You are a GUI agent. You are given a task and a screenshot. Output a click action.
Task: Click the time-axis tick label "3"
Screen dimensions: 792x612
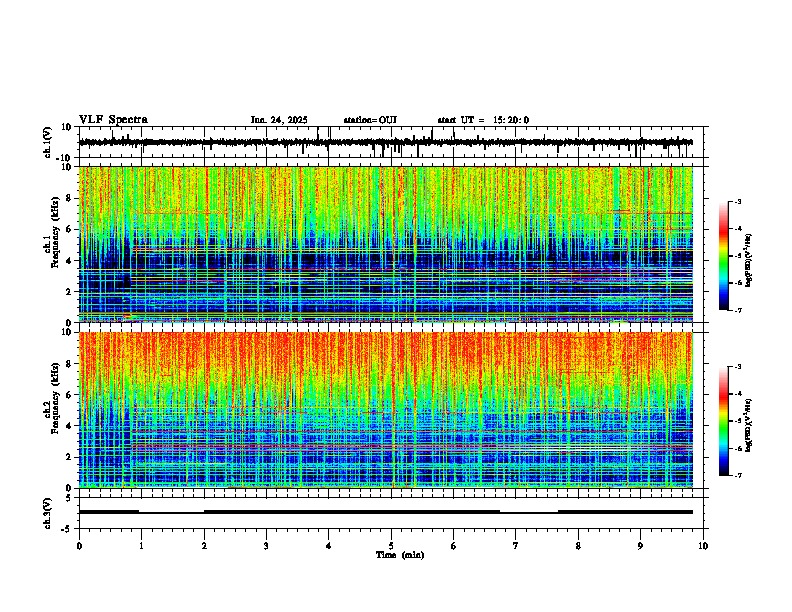click(266, 546)
